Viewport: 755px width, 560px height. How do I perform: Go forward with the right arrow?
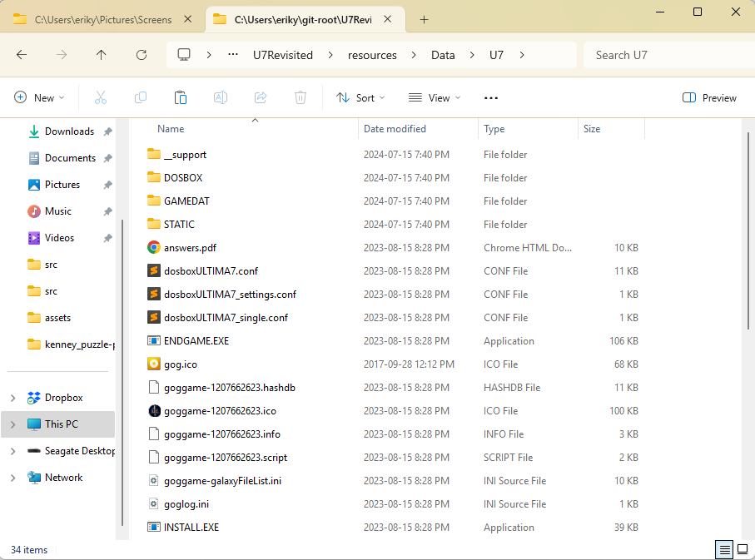(62, 55)
